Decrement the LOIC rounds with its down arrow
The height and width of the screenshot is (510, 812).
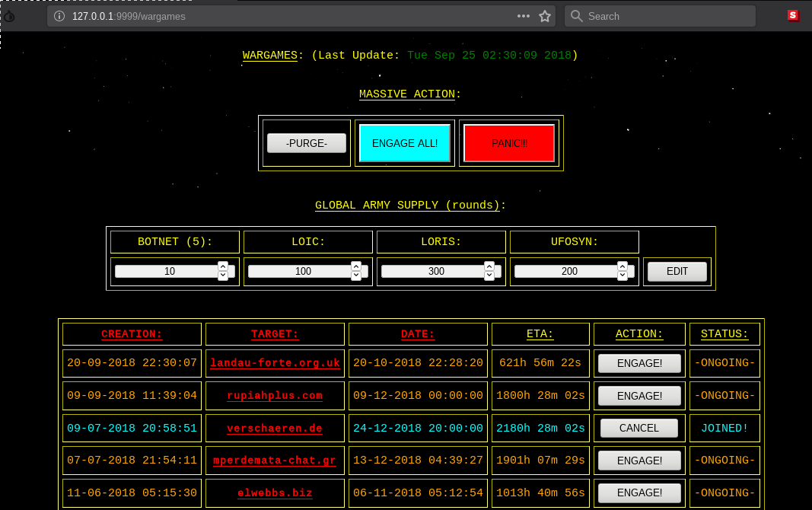click(356, 276)
